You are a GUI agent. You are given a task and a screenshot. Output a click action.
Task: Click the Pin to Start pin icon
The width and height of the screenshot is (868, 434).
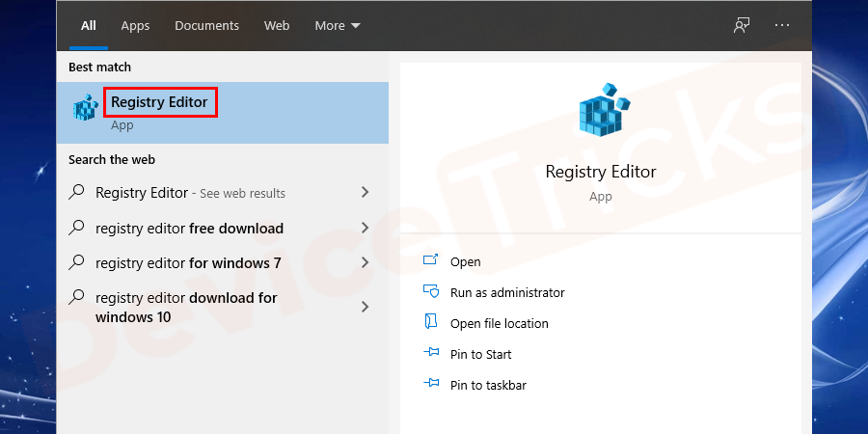coord(431,354)
